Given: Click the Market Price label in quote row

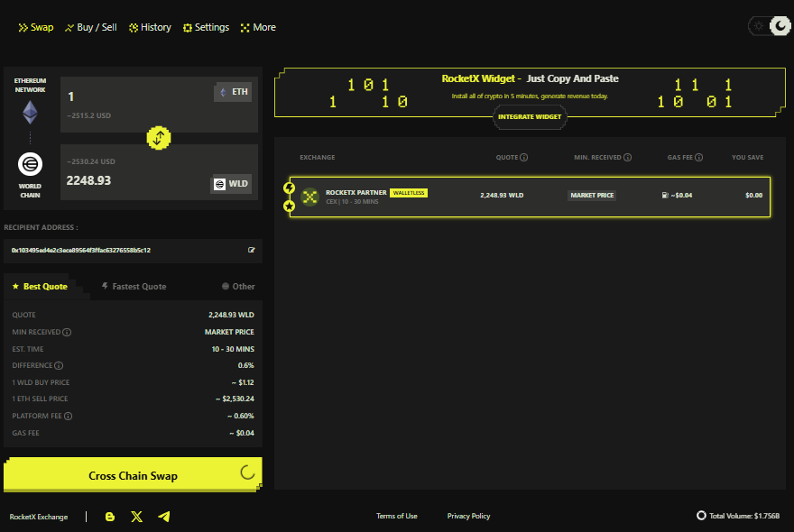Looking at the screenshot, I should tap(592, 196).
